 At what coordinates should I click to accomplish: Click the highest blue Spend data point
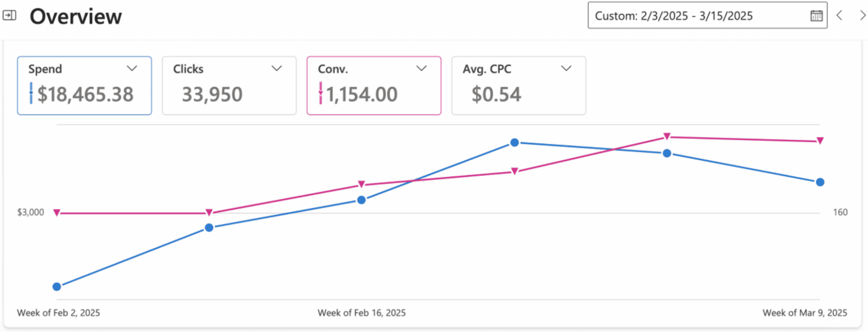pyautogui.click(x=515, y=142)
